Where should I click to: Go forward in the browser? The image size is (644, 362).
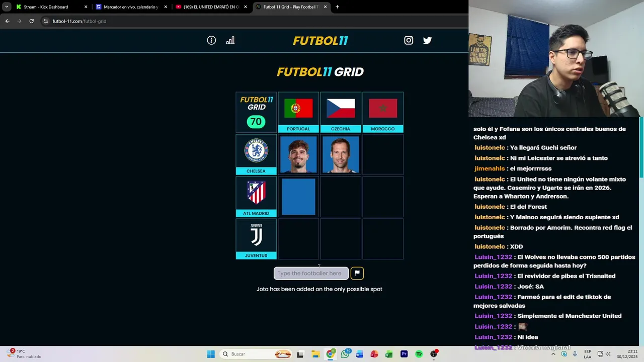(x=19, y=21)
